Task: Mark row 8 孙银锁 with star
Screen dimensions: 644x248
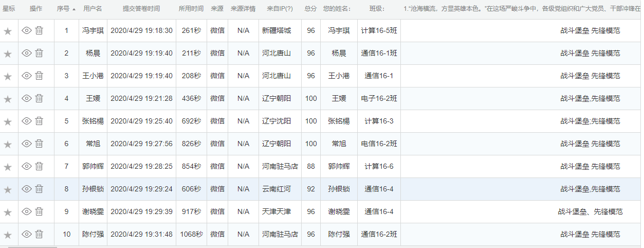Action: 8,190
